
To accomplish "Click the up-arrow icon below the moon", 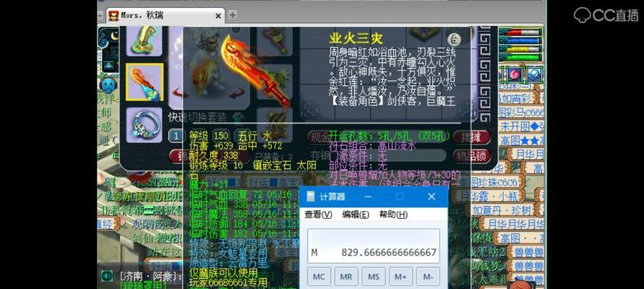I will click(109, 66).
